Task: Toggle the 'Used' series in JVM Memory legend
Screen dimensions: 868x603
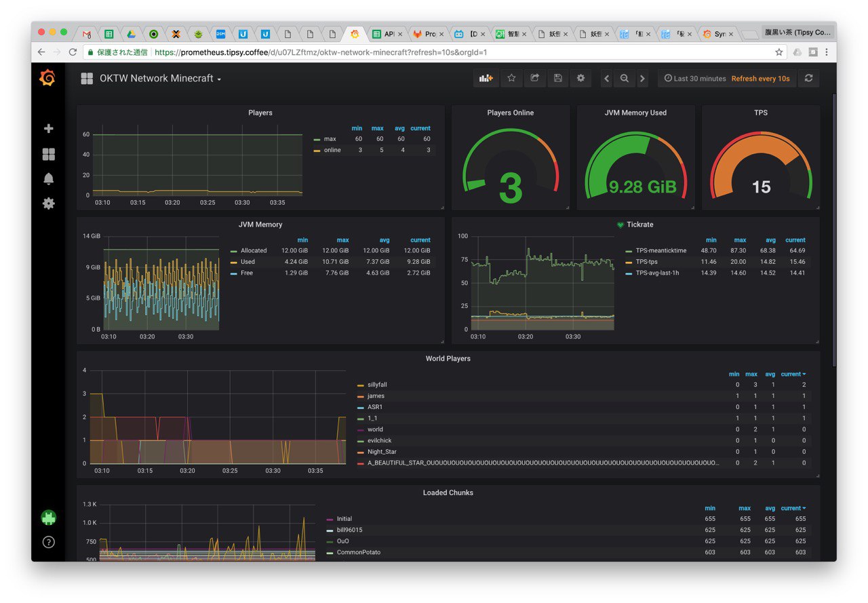Action: point(248,262)
